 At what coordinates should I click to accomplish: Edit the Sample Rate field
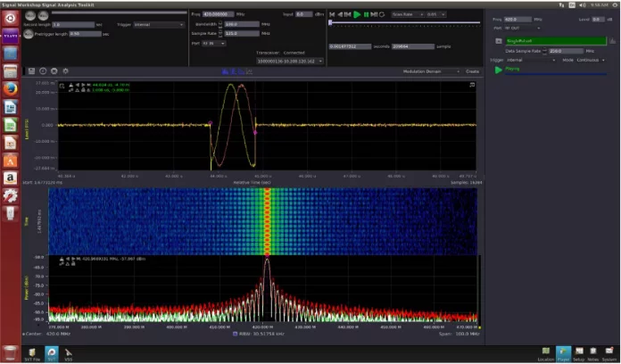point(242,34)
